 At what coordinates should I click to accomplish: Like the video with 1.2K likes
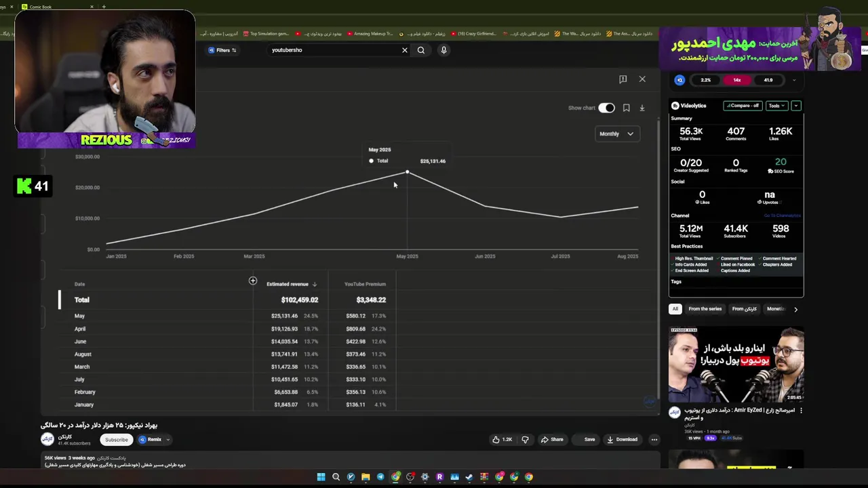coord(502,439)
